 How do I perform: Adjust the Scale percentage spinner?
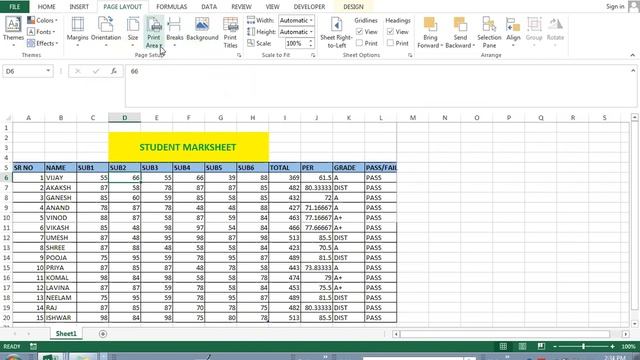pyautogui.click(x=311, y=43)
